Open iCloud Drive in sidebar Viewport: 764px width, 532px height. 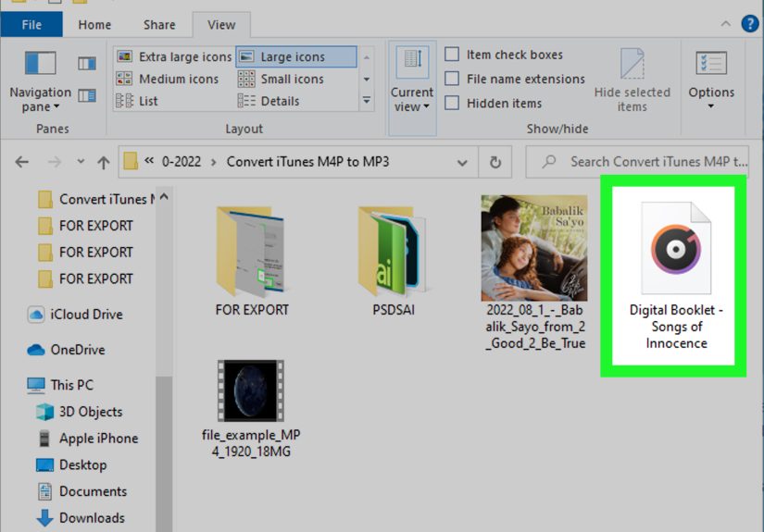coord(75,315)
